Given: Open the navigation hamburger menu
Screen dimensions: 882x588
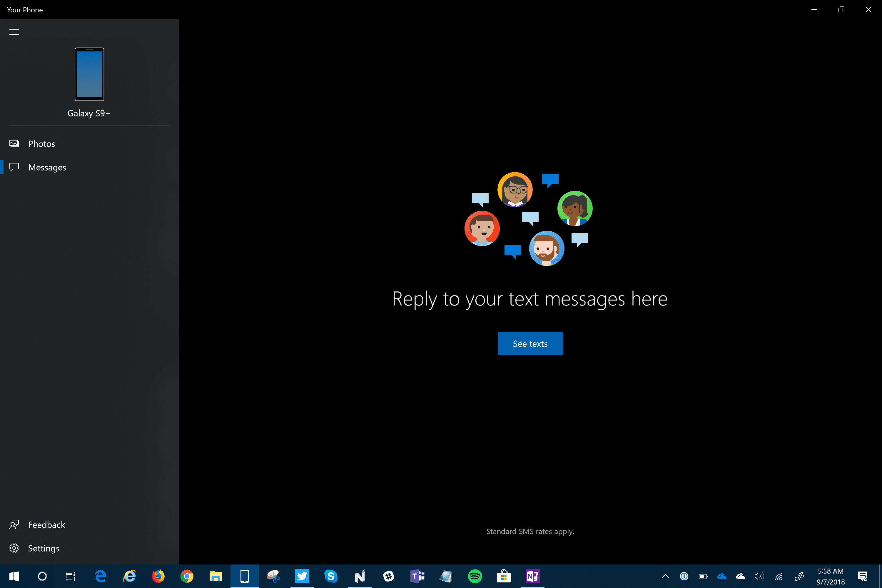Looking at the screenshot, I should click(x=14, y=32).
